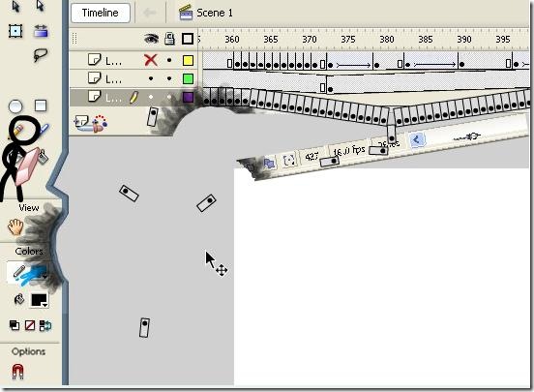Click the green outline swatch of middle layer
534x392 pixels.
pyautogui.click(x=188, y=79)
